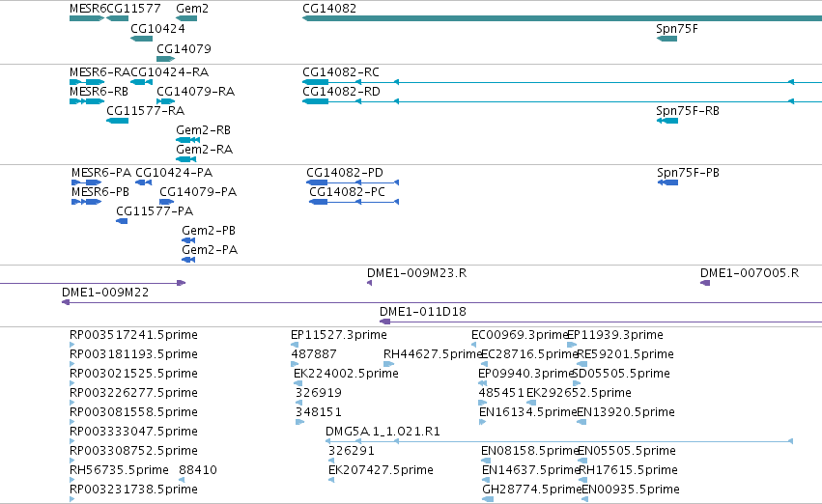Click EST RP003081558.5prime

pyautogui.click(x=133, y=412)
